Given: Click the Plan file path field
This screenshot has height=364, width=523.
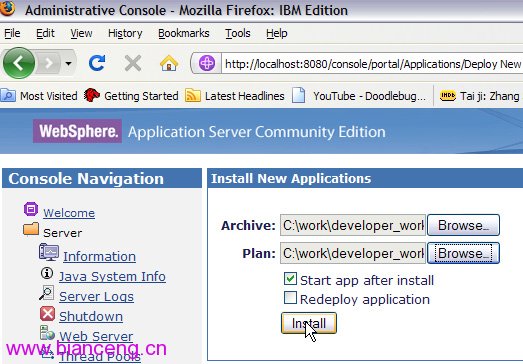Looking at the screenshot, I should point(353,253).
